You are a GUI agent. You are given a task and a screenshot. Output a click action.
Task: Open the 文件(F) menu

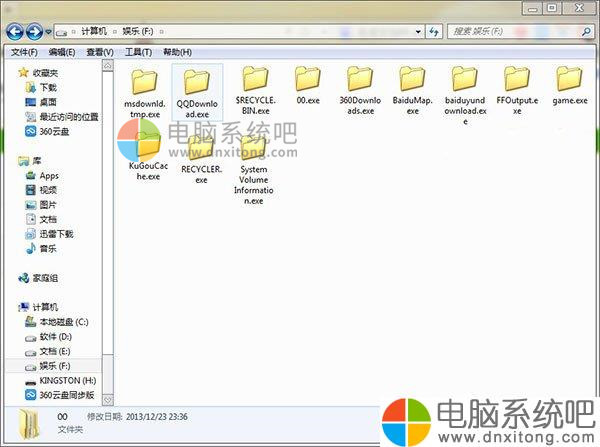pos(24,52)
